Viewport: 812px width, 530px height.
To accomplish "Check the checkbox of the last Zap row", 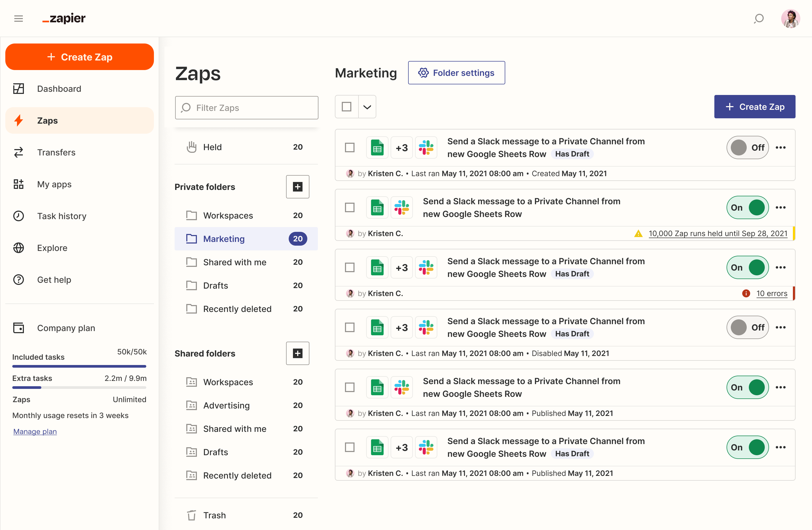I will (x=350, y=447).
